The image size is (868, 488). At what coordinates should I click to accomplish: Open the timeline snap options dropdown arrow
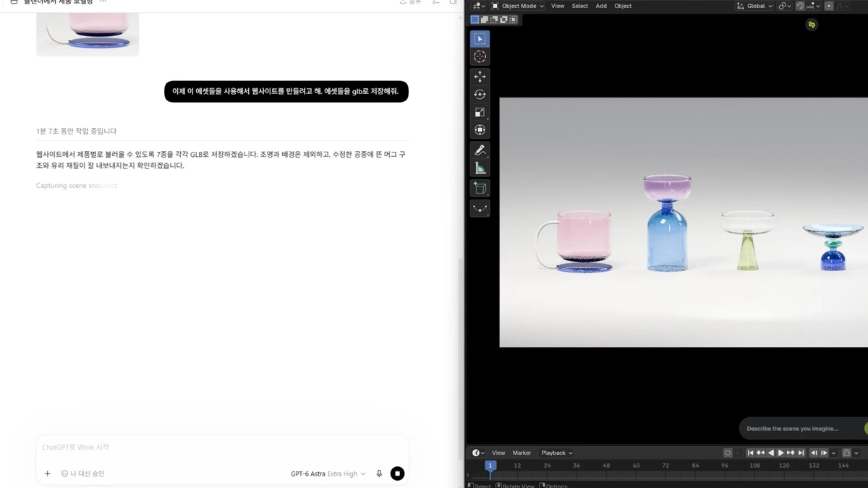(856, 453)
